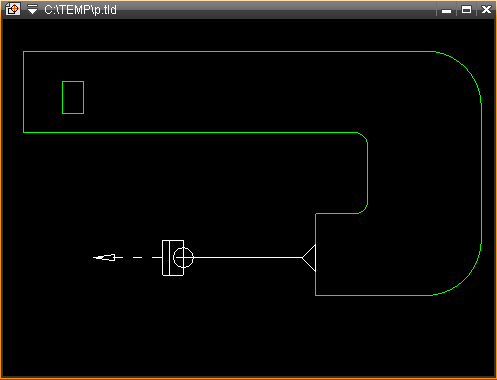Select the white triangle constraint symbol

click(309, 258)
